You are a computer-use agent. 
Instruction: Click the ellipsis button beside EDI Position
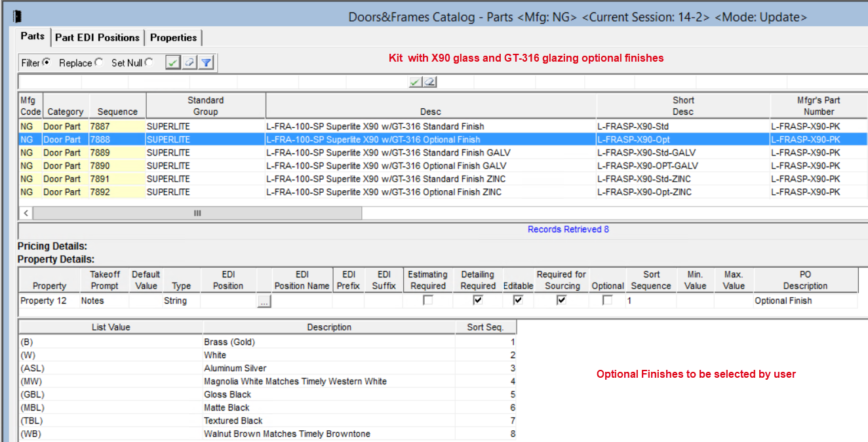pyautogui.click(x=264, y=302)
